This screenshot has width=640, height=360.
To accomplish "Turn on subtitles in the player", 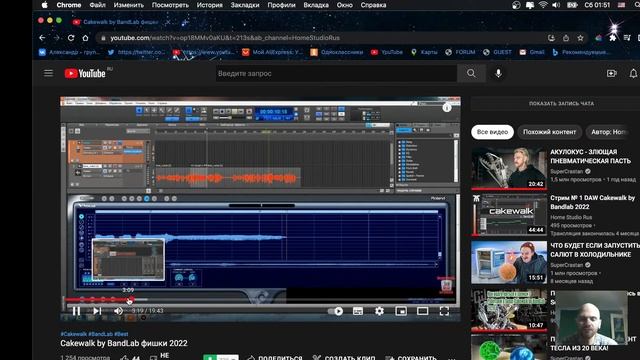I will pos(358,311).
